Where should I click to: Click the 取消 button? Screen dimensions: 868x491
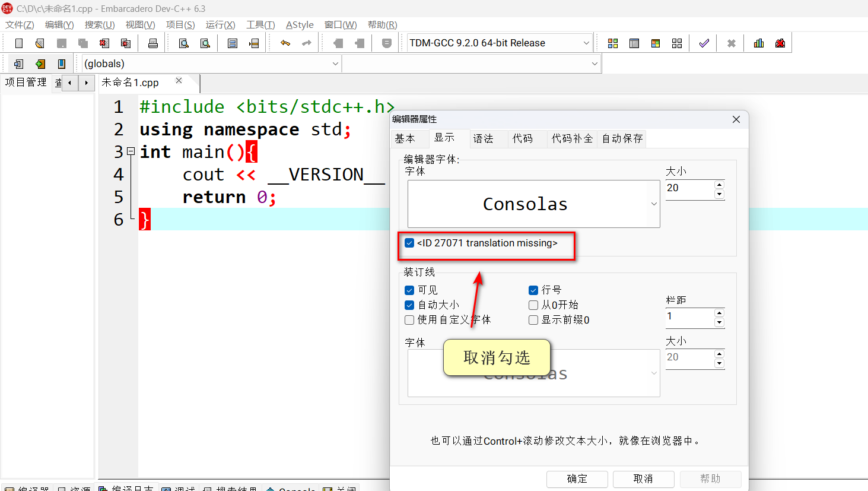point(644,479)
